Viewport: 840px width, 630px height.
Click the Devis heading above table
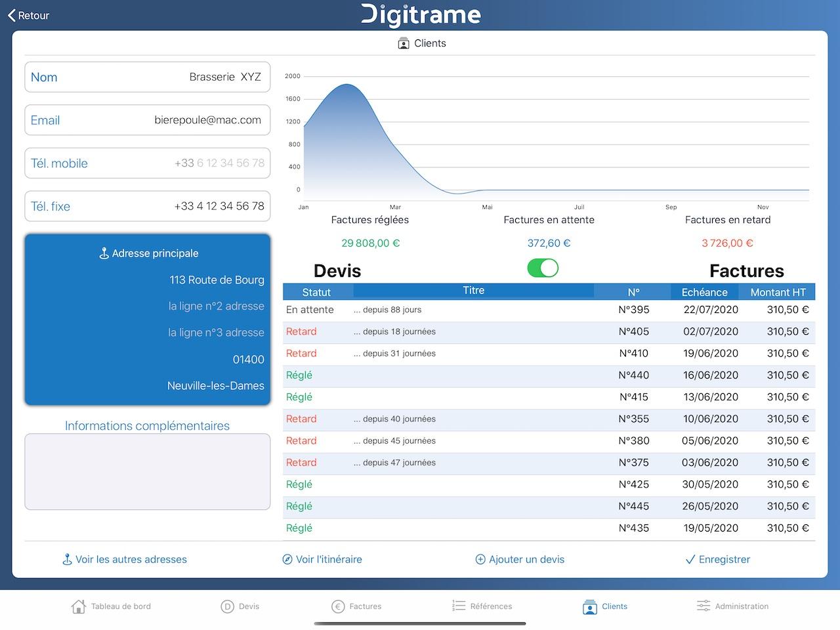[337, 271]
